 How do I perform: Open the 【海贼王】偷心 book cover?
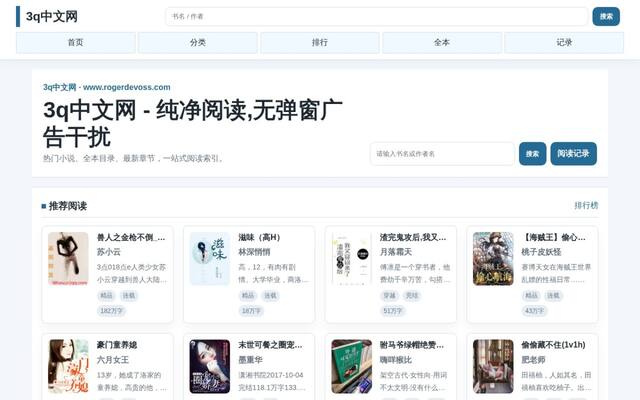tap(493, 259)
